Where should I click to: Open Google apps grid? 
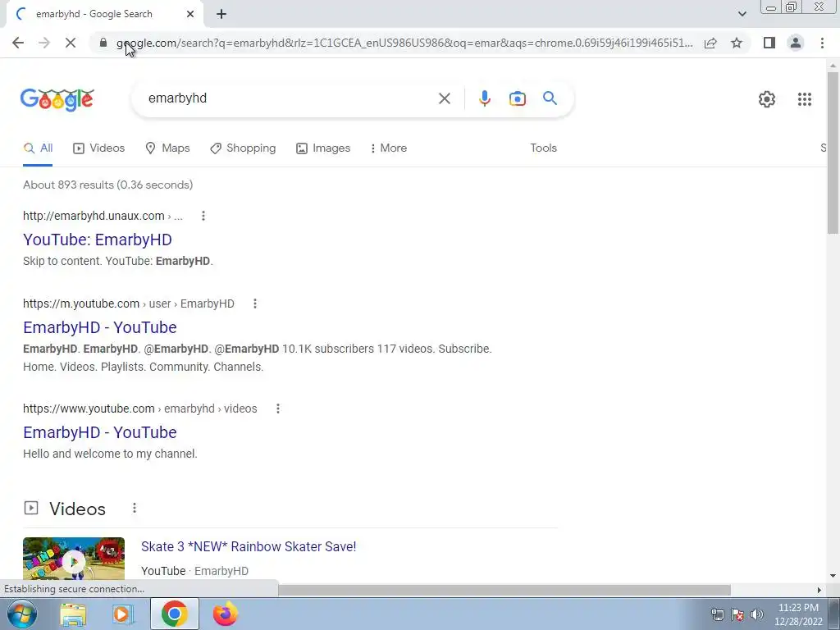tap(804, 99)
